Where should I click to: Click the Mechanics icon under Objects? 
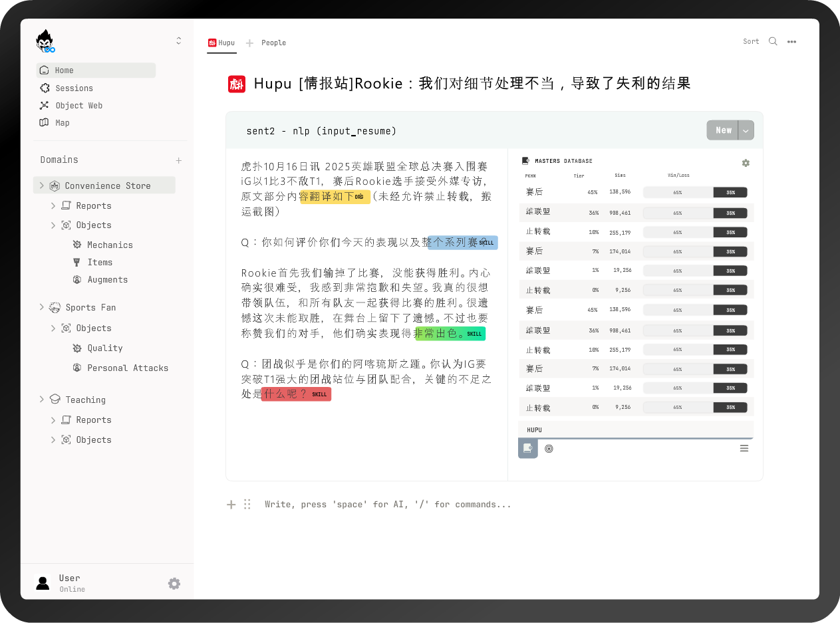pyautogui.click(x=76, y=245)
